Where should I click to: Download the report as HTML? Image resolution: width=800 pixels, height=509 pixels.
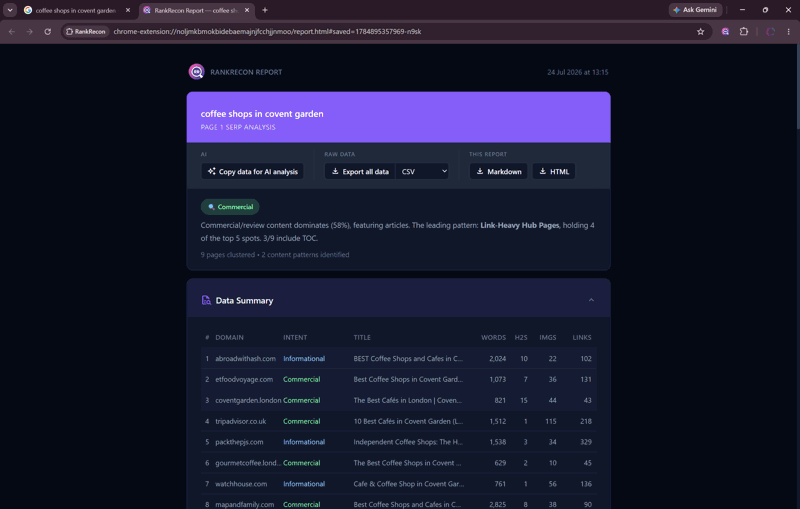[554, 171]
